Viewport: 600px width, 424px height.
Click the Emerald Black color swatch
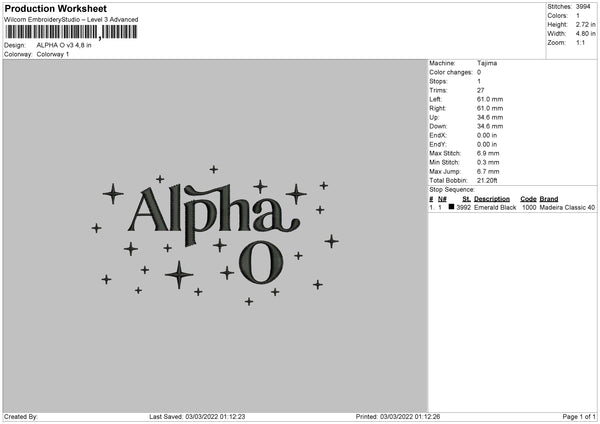(x=452, y=208)
